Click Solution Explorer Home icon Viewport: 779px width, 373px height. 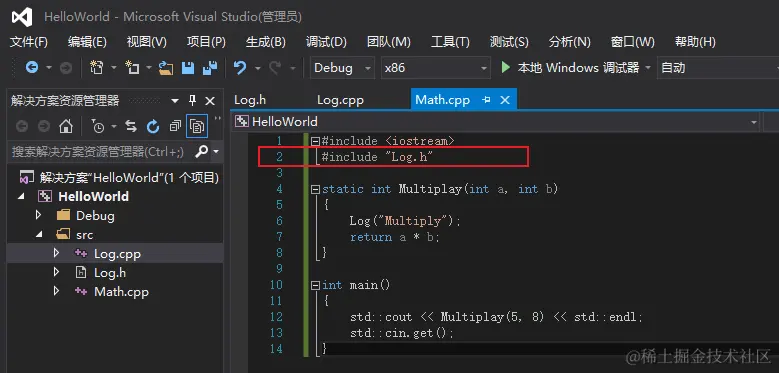click(66, 127)
